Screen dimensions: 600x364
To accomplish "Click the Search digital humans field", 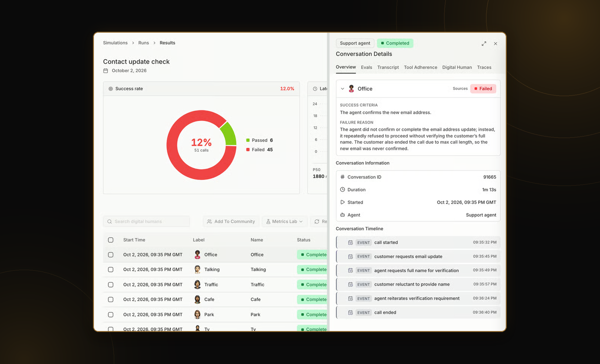I will pyautogui.click(x=146, y=221).
